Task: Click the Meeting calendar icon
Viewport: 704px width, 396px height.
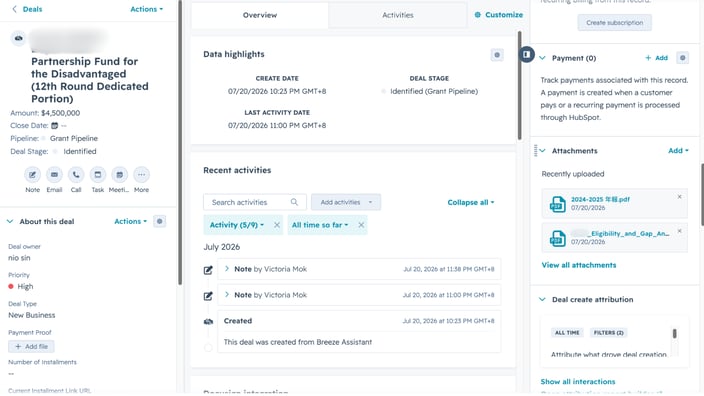Action: tap(119, 175)
